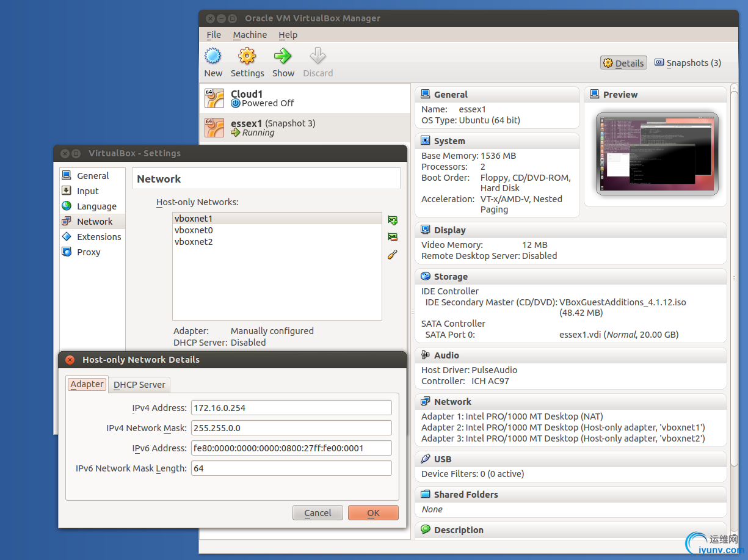Click Device Filters 0 (0 active) text
Screen dimensions: 748x560
tap(473, 474)
